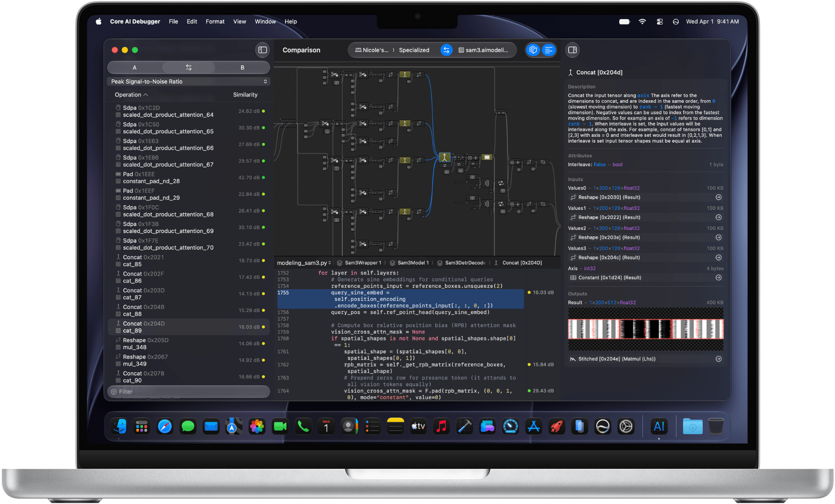Open Xcode from the Dock

(x=464, y=427)
